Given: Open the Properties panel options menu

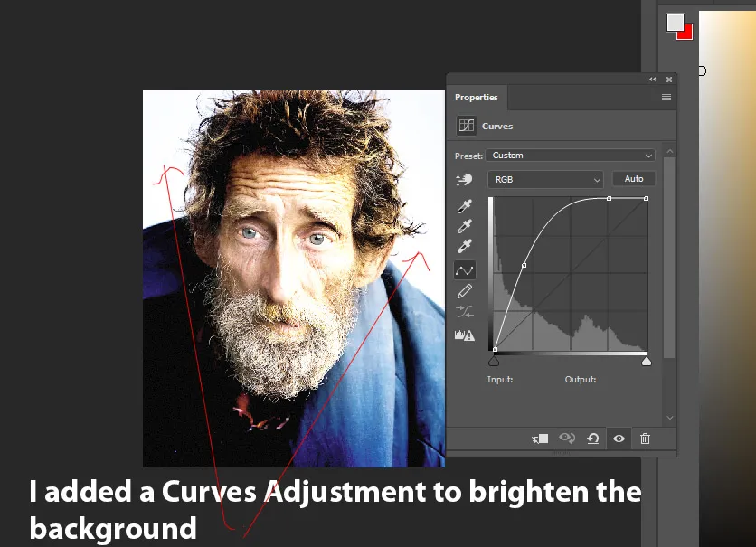Looking at the screenshot, I should tap(666, 98).
